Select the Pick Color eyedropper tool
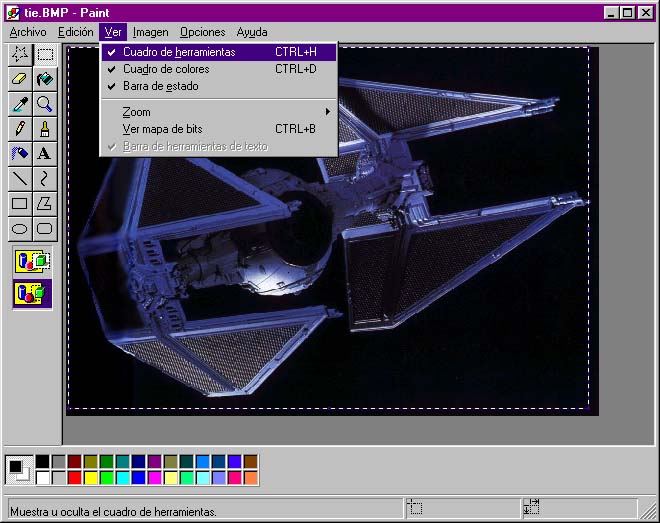 [20, 104]
